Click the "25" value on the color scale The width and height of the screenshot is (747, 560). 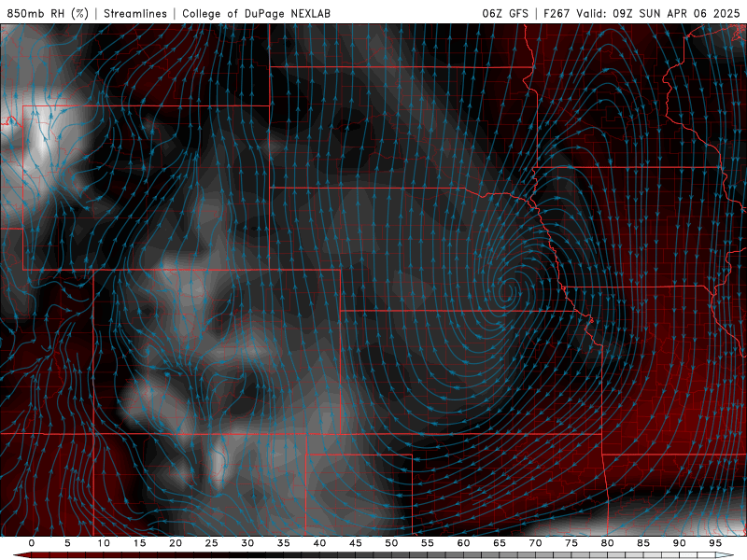click(212, 543)
